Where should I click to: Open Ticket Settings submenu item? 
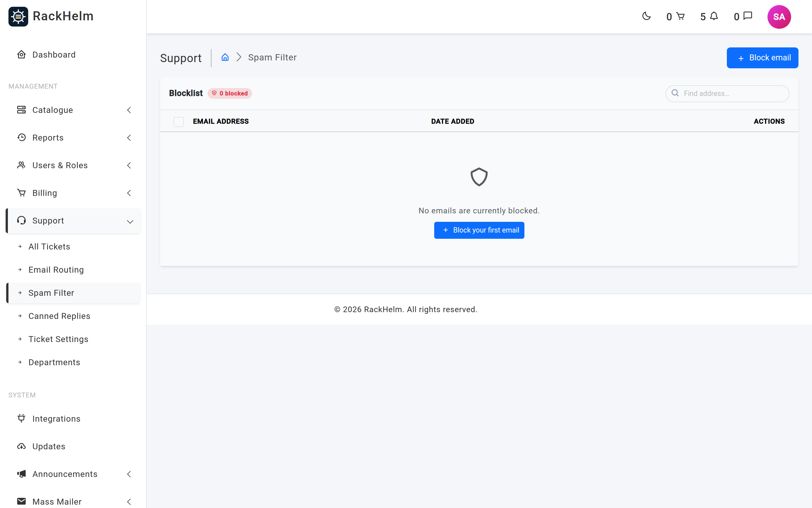point(73,339)
